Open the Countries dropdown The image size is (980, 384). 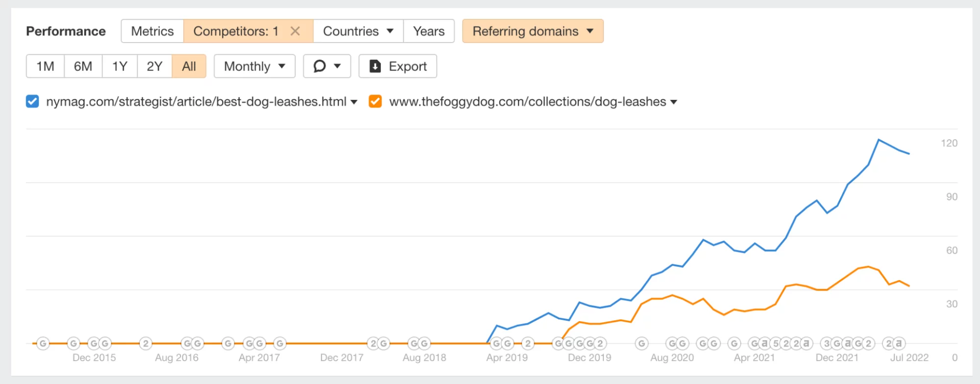pyautogui.click(x=358, y=31)
